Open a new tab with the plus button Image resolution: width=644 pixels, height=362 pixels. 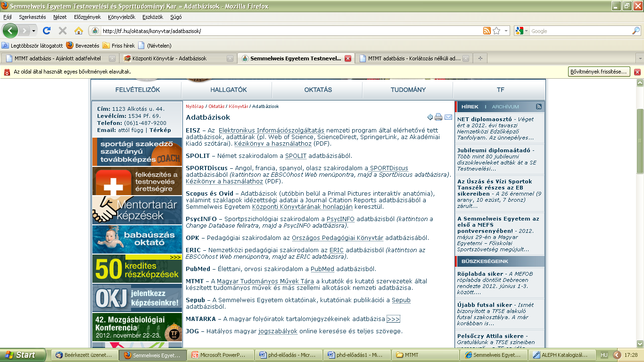coord(480,58)
